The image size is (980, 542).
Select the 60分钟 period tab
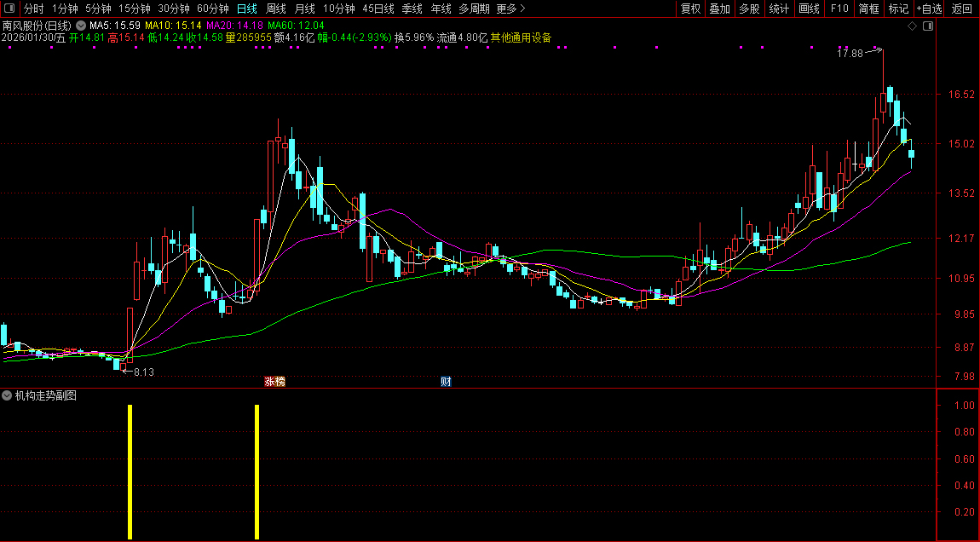[x=213, y=9]
